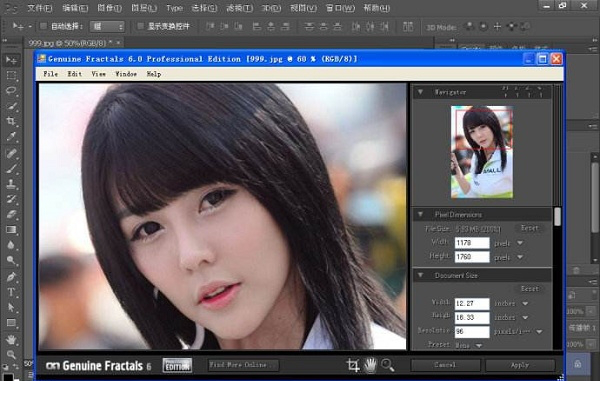The image size is (600, 396).
Task: Select the Path Selection tool
Action: click(11, 308)
